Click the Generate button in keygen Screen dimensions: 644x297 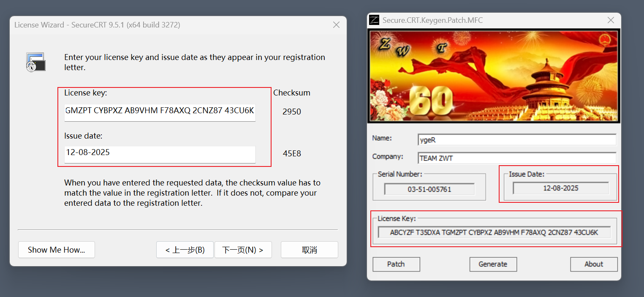click(493, 264)
